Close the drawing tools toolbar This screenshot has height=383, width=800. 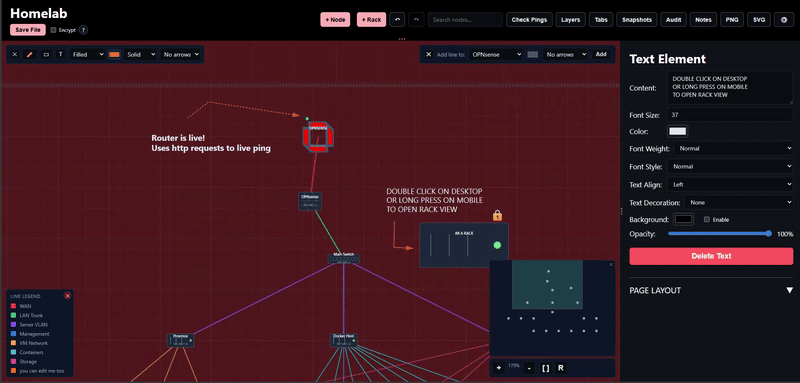[x=15, y=54]
